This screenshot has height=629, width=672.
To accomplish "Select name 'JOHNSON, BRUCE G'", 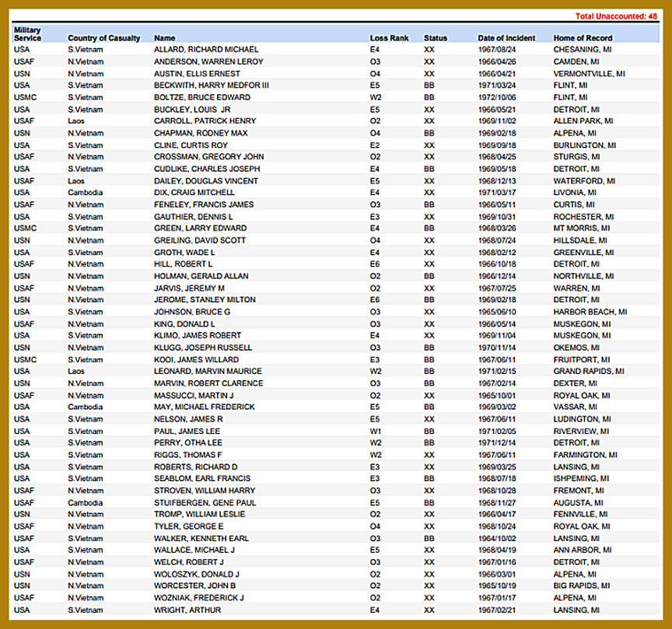I will (x=192, y=312).
